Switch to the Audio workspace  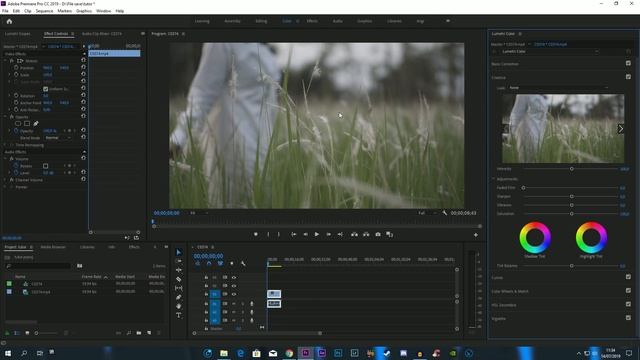337,21
